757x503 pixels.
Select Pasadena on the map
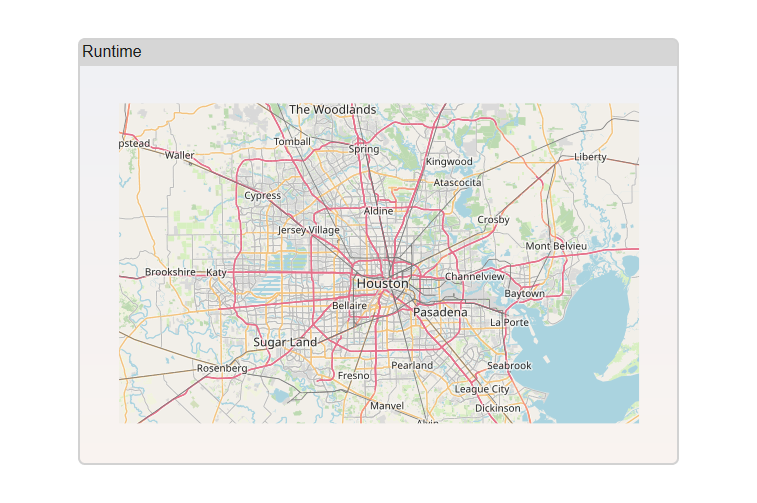coord(440,313)
